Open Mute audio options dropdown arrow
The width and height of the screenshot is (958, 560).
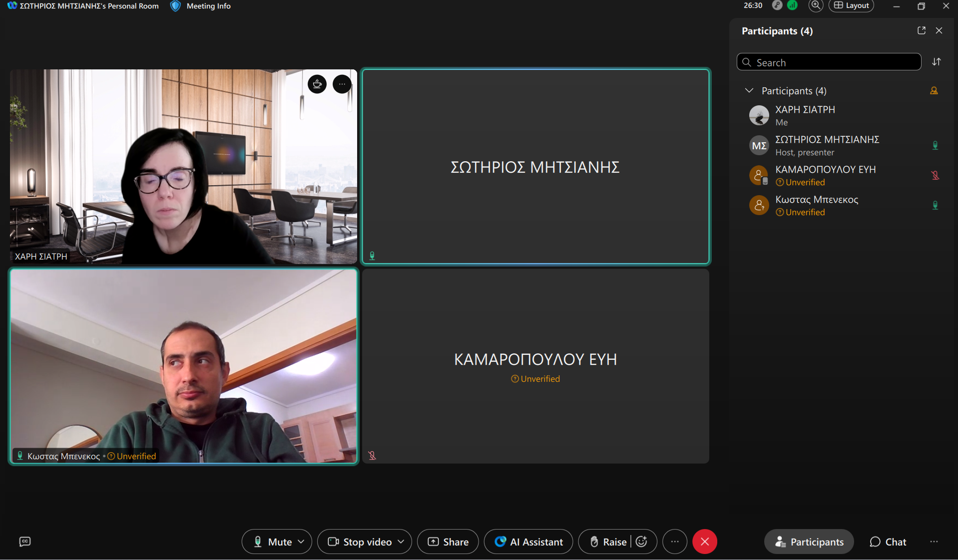click(x=301, y=542)
